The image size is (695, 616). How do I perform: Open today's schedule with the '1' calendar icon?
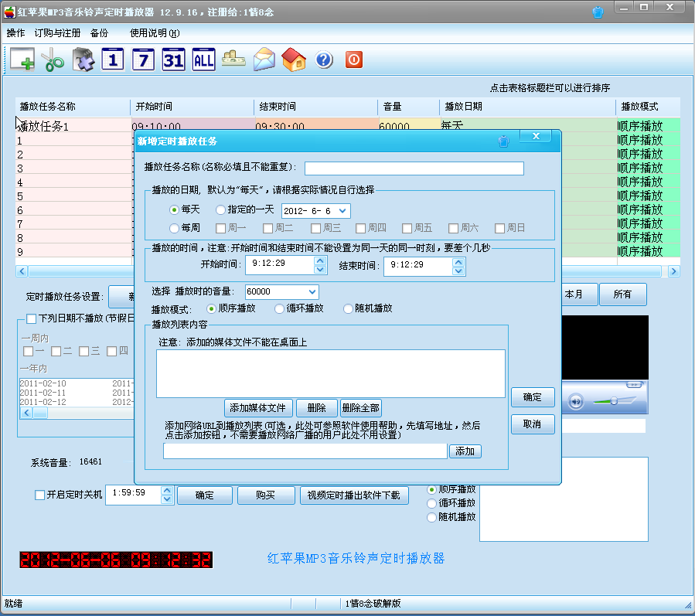pos(112,60)
